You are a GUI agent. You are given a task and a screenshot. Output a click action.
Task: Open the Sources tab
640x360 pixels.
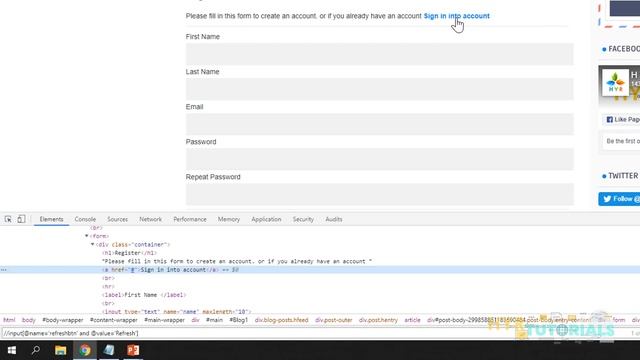pyautogui.click(x=118, y=219)
